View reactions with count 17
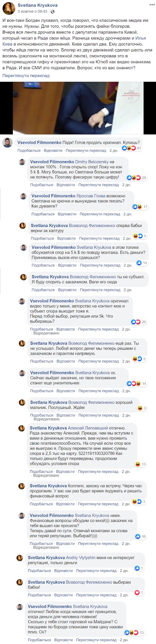This screenshot has width=156, height=644. pyautogui.click(x=140, y=206)
